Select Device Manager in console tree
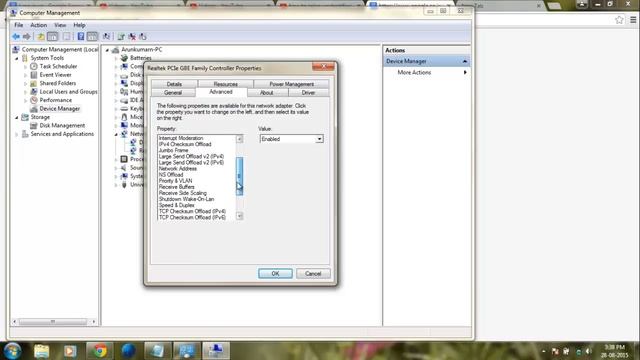The height and width of the screenshot is (360, 640). pos(60,109)
